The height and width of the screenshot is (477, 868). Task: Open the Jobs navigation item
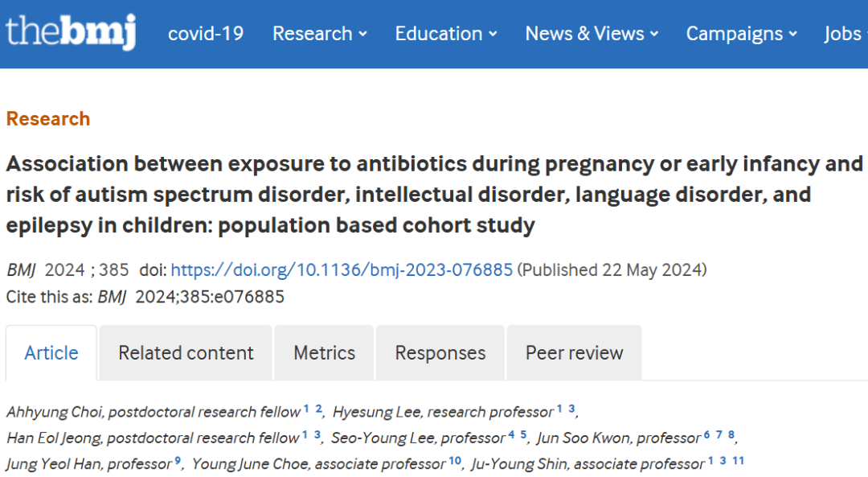tap(845, 34)
